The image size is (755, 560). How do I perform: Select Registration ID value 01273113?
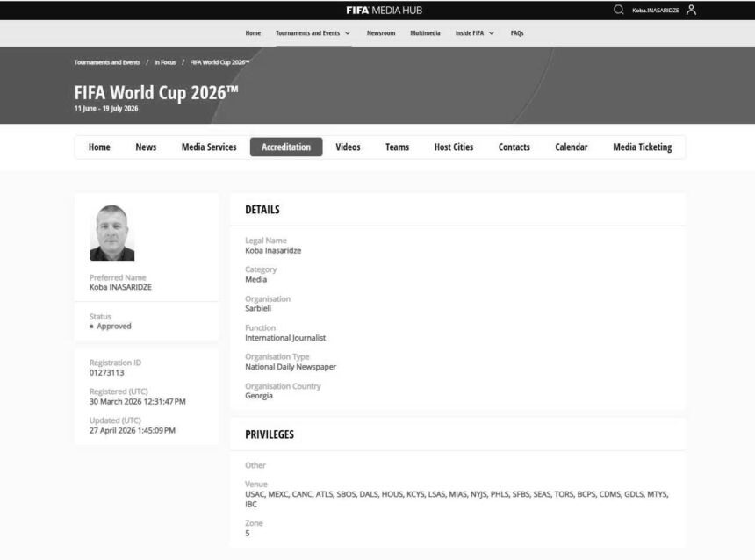tap(106, 373)
